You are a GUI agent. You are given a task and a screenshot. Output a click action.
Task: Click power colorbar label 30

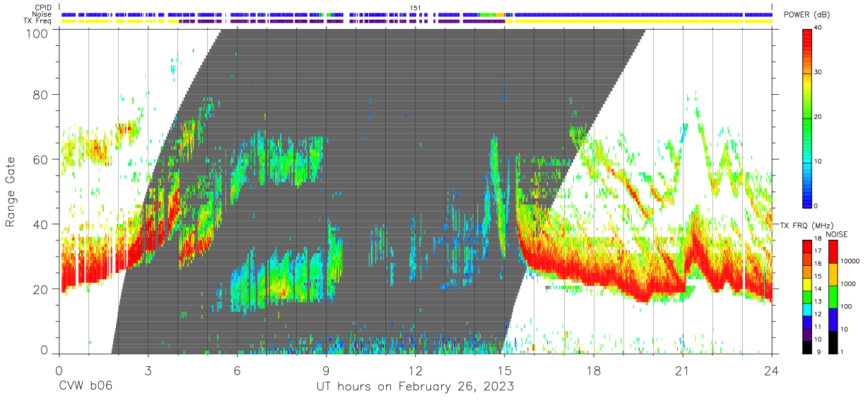pyautogui.click(x=819, y=73)
